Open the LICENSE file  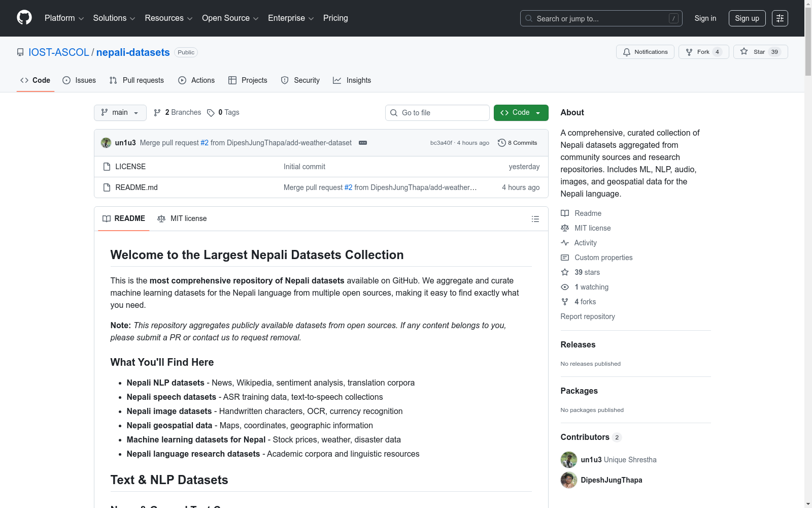pos(130,167)
